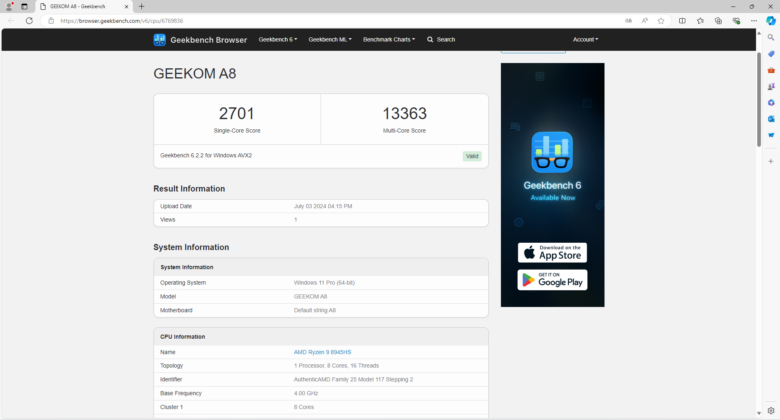Add this page to favorites star
780x420 pixels.
point(661,21)
